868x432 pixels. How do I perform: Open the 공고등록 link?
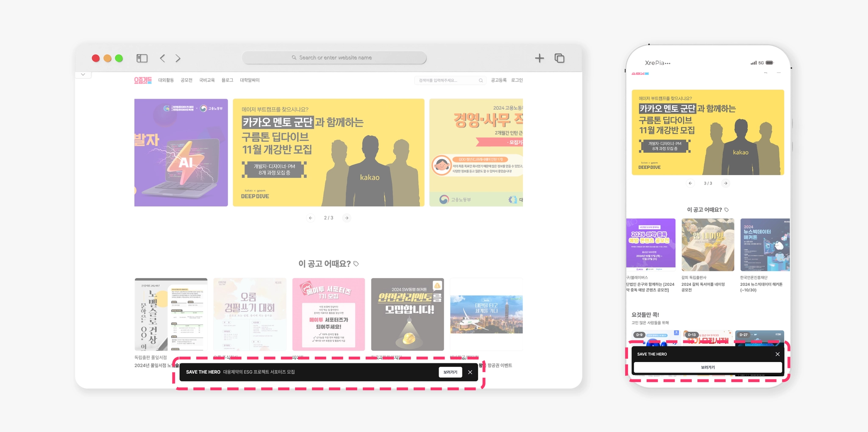[x=499, y=80]
